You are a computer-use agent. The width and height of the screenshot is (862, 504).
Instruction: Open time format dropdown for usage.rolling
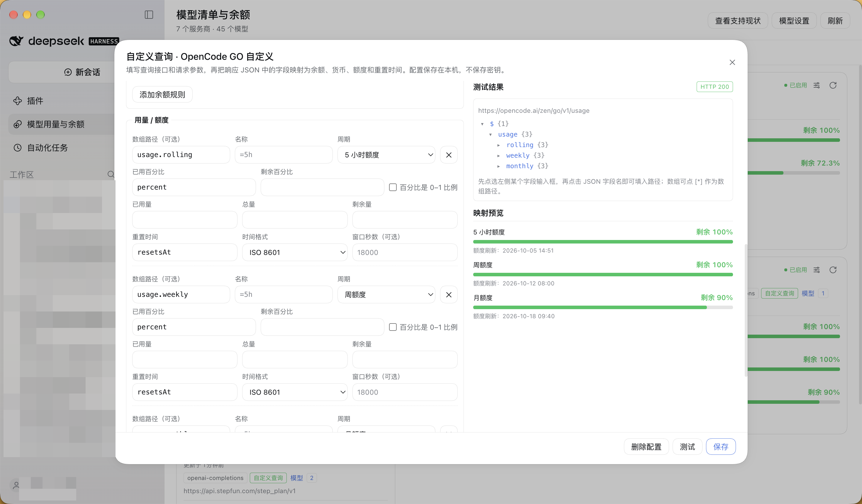point(294,252)
